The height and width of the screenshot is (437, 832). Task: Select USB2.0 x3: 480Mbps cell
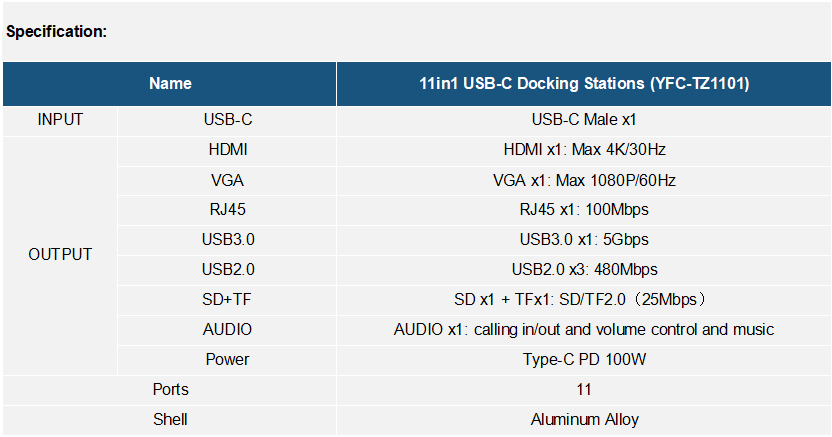pyautogui.click(x=584, y=270)
